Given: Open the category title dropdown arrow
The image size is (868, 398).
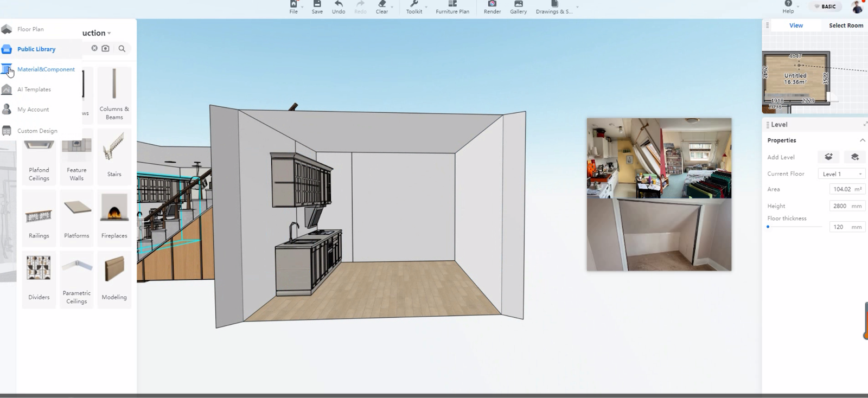Looking at the screenshot, I should (x=109, y=34).
